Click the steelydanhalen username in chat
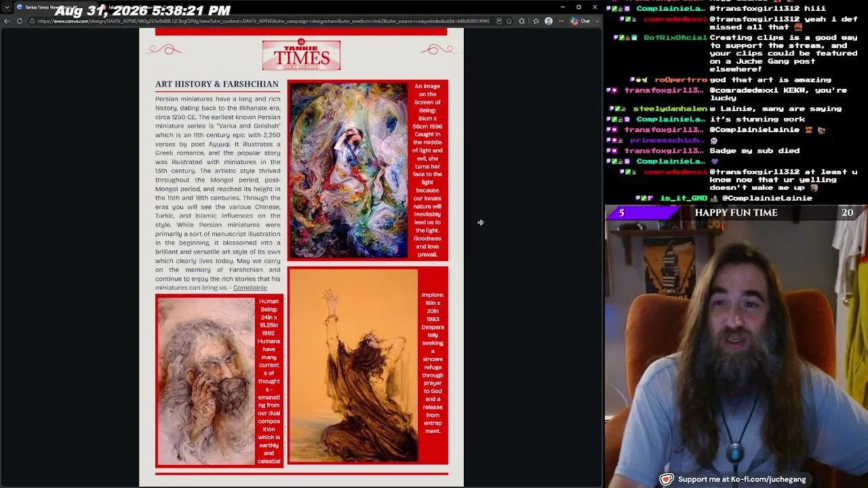Viewport: 868px width, 488px height. [x=669, y=108]
